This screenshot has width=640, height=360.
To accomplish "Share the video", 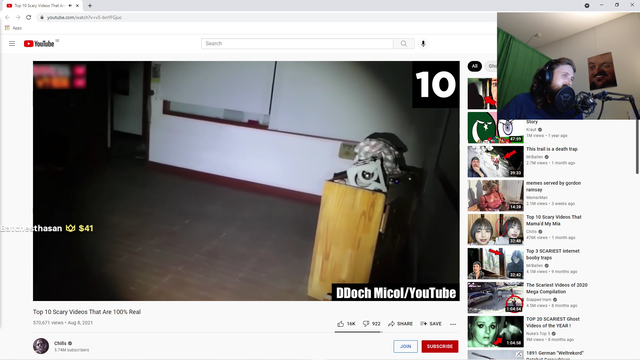I will pyautogui.click(x=400, y=324).
